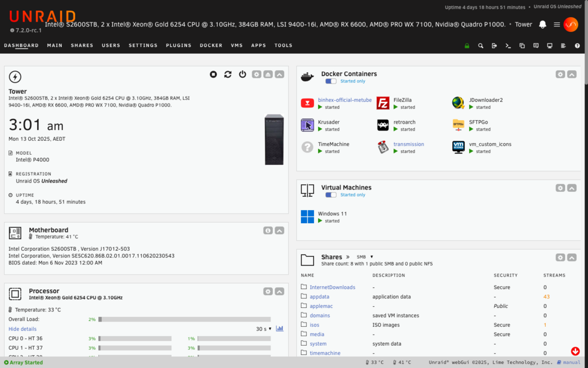Open the binhex-official-metube container link
The width and height of the screenshot is (588, 368).
tap(345, 100)
